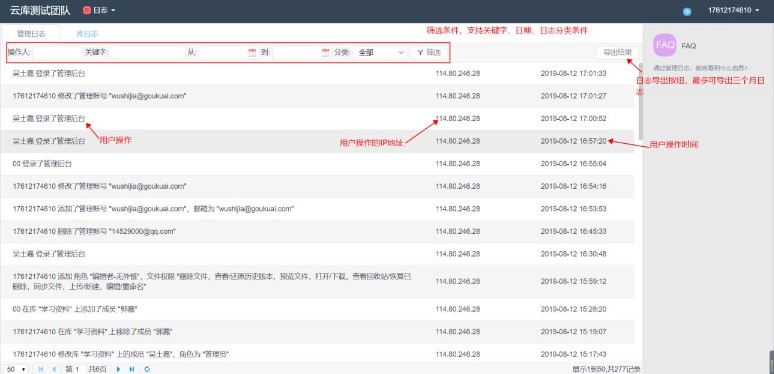Screen dimensions: 774x374
Task: Click the blue globe icon in header
Action: point(687,11)
